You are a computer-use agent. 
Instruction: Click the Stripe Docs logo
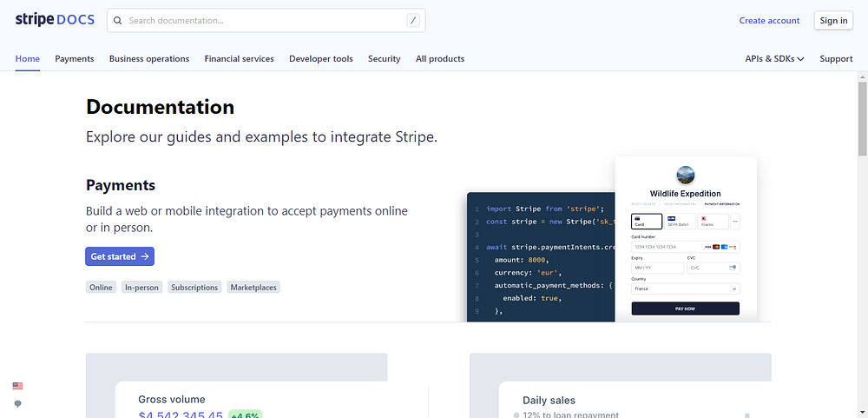55,21
